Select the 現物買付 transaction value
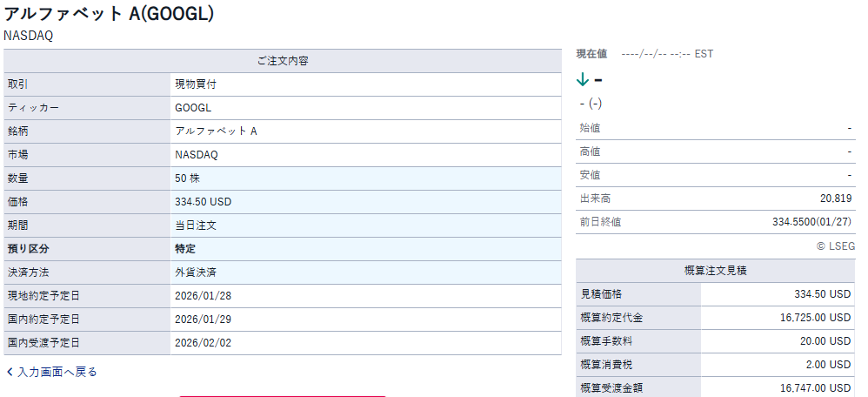The height and width of the screenshot is (397, 868). point(197,84)
